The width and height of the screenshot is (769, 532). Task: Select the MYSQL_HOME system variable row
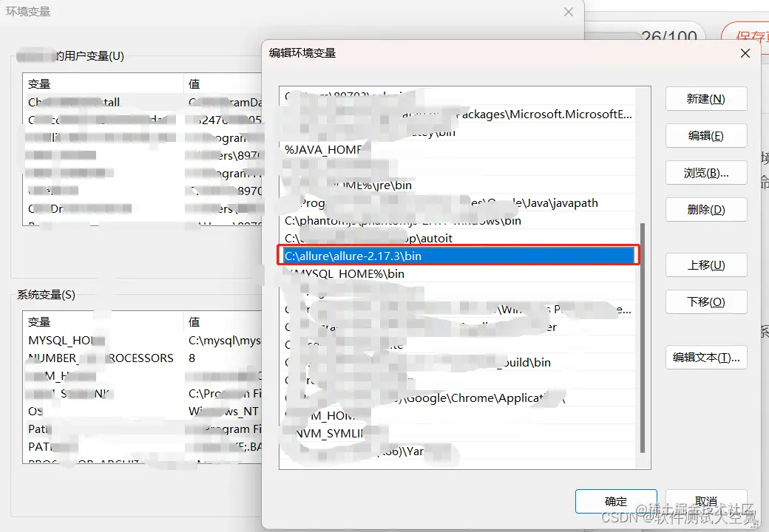click(x=142, y=341)
